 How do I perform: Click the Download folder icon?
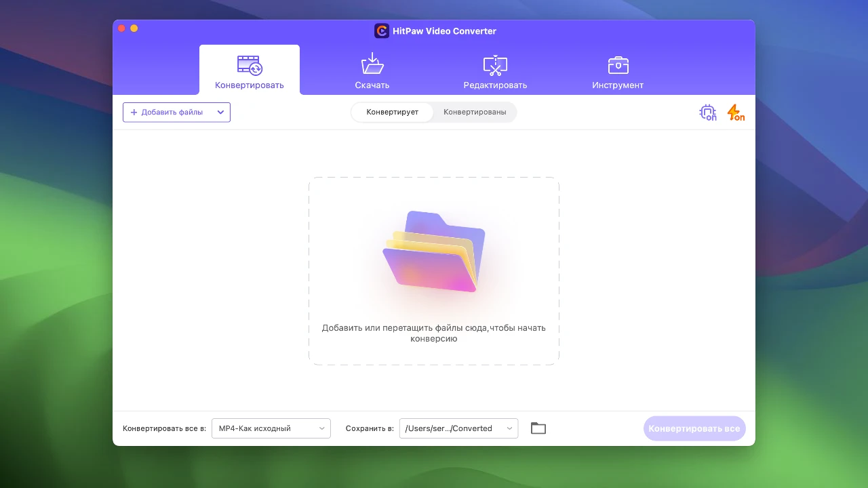(x=372, y=65)
